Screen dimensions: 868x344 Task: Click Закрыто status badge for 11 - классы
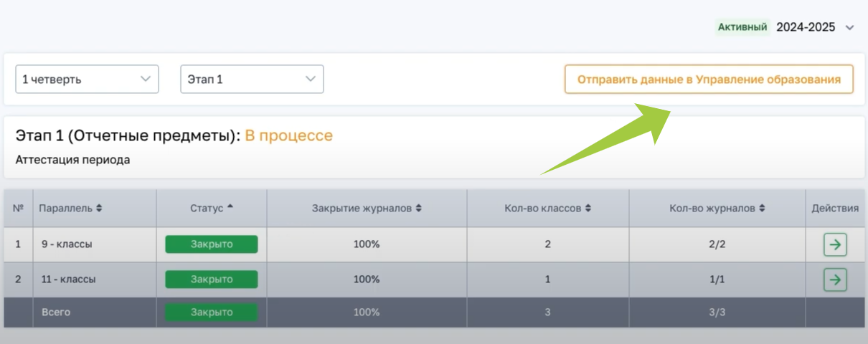pos(212,279)
